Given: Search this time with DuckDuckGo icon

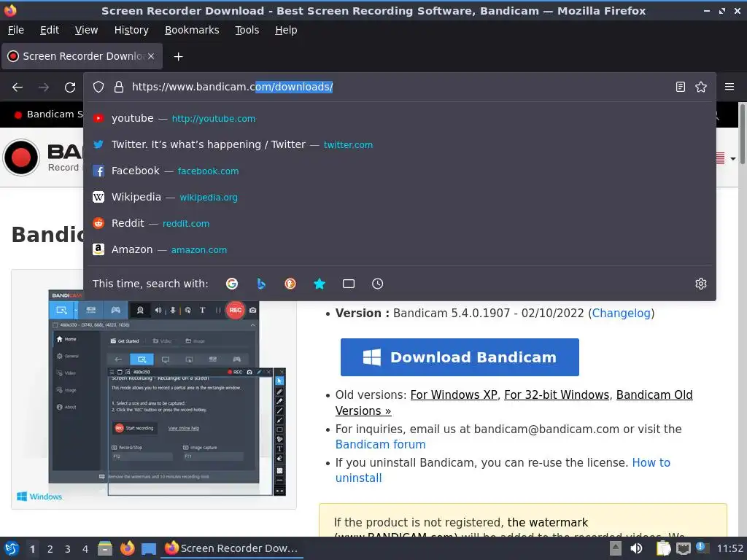Looking at the screenshot, I should (290, 284).
